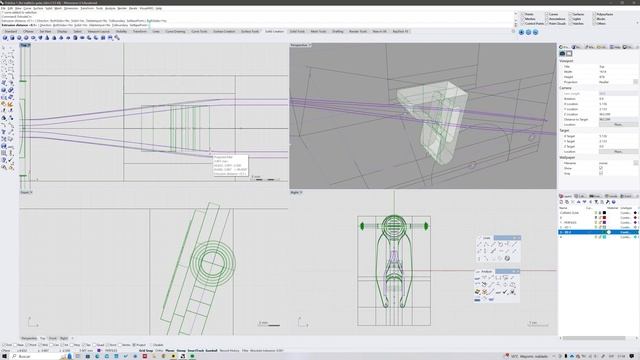Pick top tool in left sidebar toolbar

(x=4, y=48)
